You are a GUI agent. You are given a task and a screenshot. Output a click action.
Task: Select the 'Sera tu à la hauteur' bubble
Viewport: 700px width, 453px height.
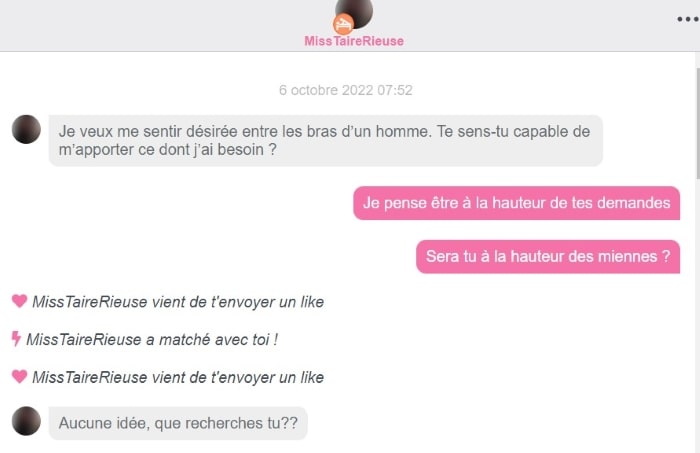548,257
